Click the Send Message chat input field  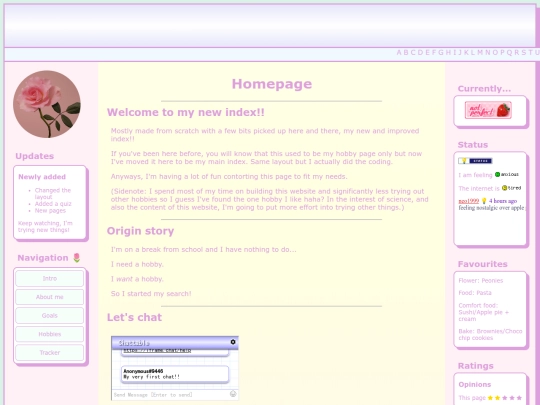[170, 395]
